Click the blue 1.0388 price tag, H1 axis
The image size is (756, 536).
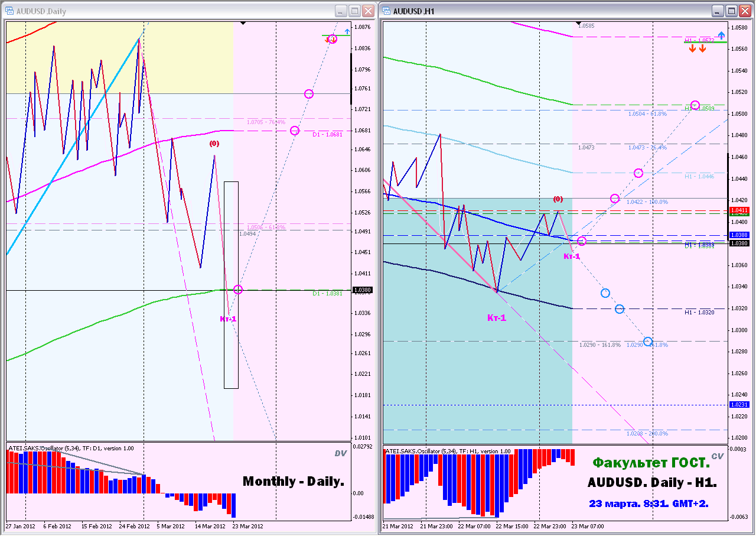pos(740,235)
